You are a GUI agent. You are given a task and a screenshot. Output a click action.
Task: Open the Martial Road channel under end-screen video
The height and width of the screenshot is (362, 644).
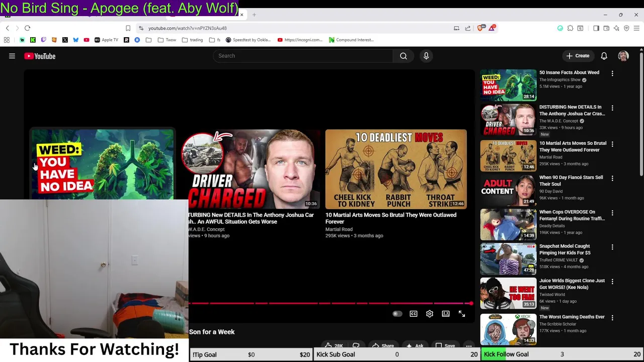click(x=339, y=229)
